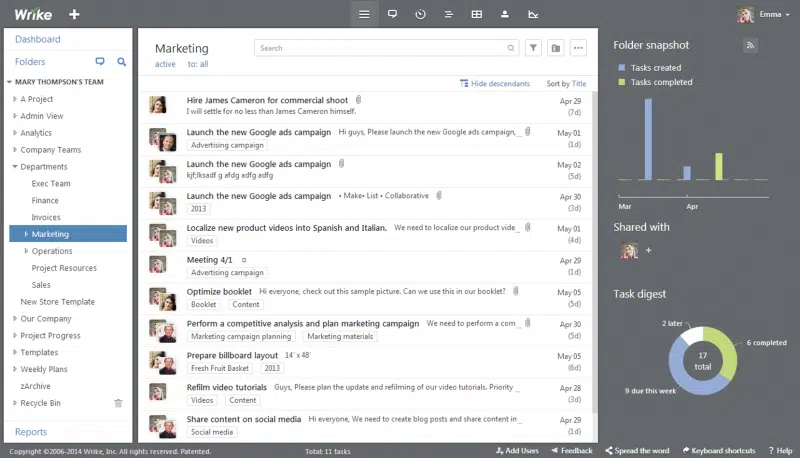Open the table view icon in top bar
This screenshot has width=800, height=458.
pyautogui.click(x=477, y=14)
